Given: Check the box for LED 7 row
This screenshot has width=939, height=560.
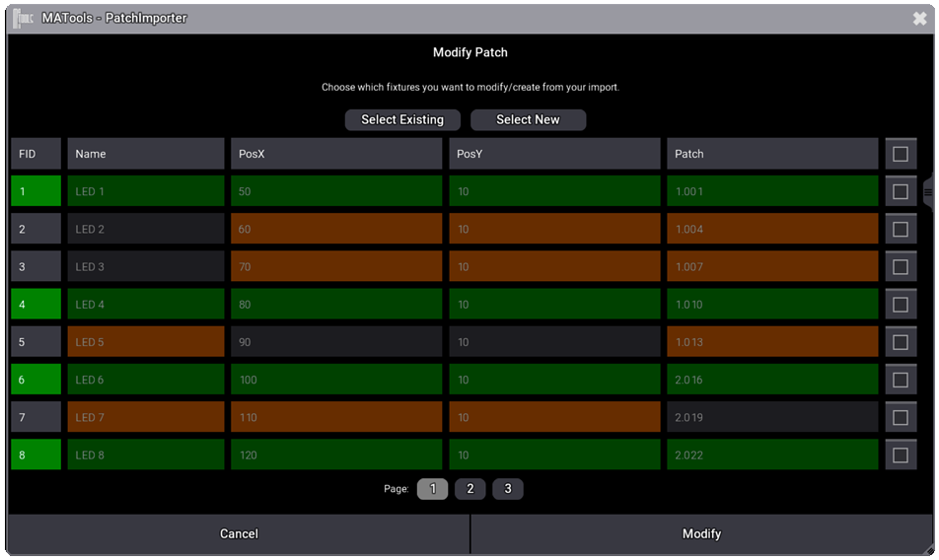Looking at the screenshot, I should pyautogui.click(x=901, y=418).
